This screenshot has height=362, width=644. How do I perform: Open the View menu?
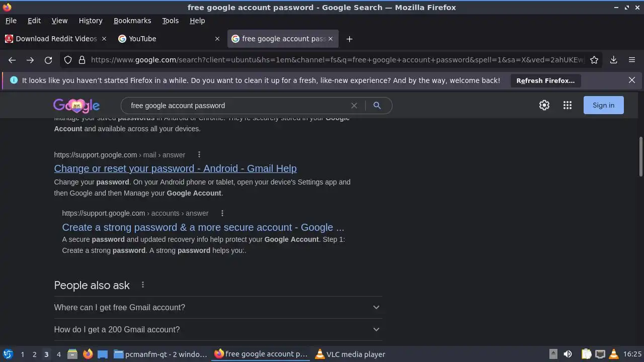coord(59,21)
